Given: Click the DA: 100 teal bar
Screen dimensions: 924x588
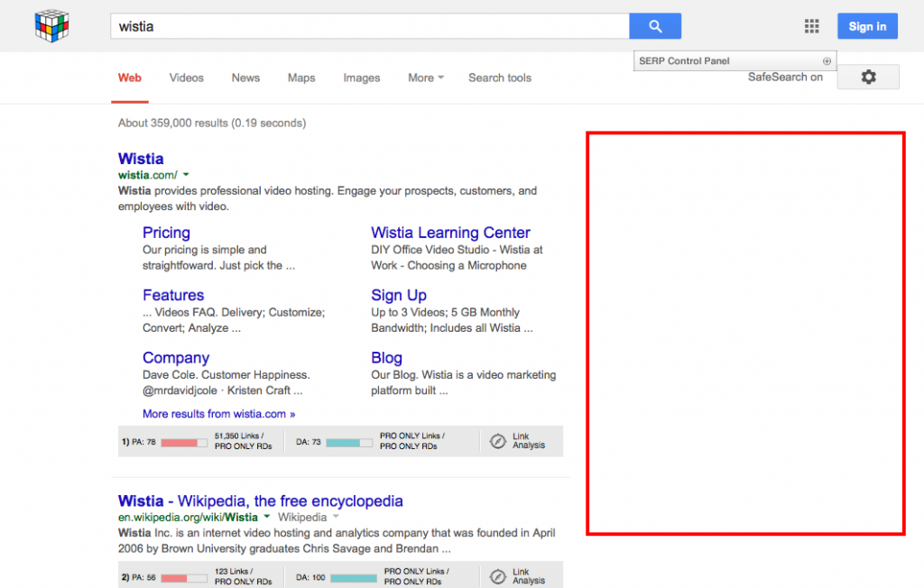Looking at the screenshot, I should pyautogui.click(x=354, y=578).
